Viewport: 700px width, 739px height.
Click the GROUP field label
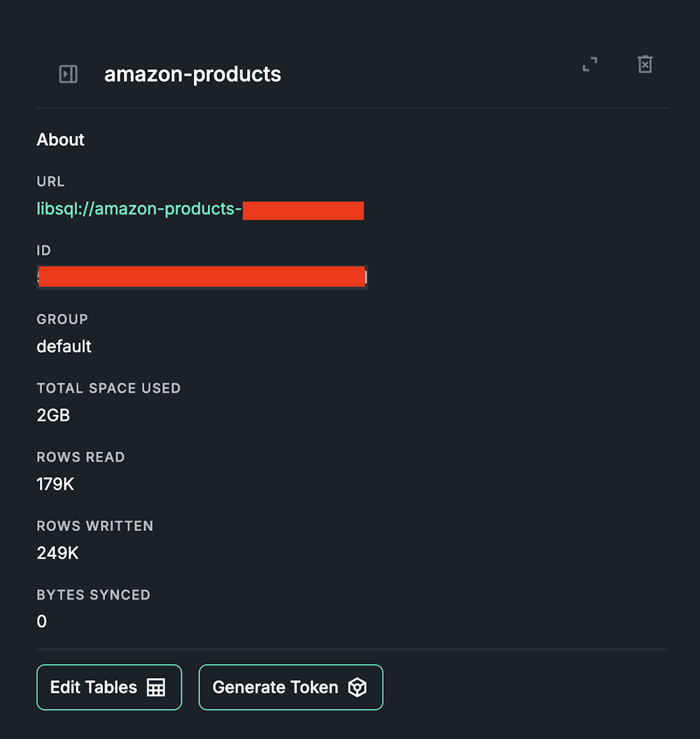(x=62, y=319)
